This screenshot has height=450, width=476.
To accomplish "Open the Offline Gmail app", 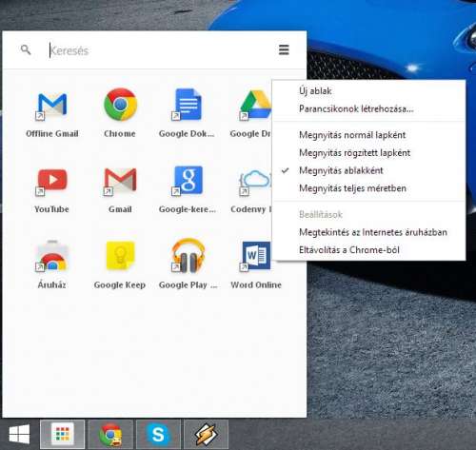I will pyautogui.click(x=52, y=107).
